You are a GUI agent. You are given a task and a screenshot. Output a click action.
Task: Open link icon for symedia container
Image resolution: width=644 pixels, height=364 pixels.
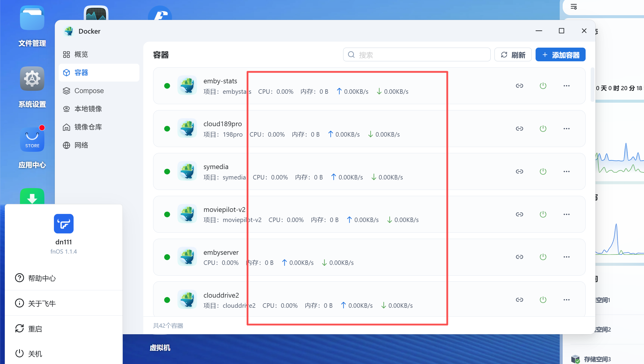519,171
